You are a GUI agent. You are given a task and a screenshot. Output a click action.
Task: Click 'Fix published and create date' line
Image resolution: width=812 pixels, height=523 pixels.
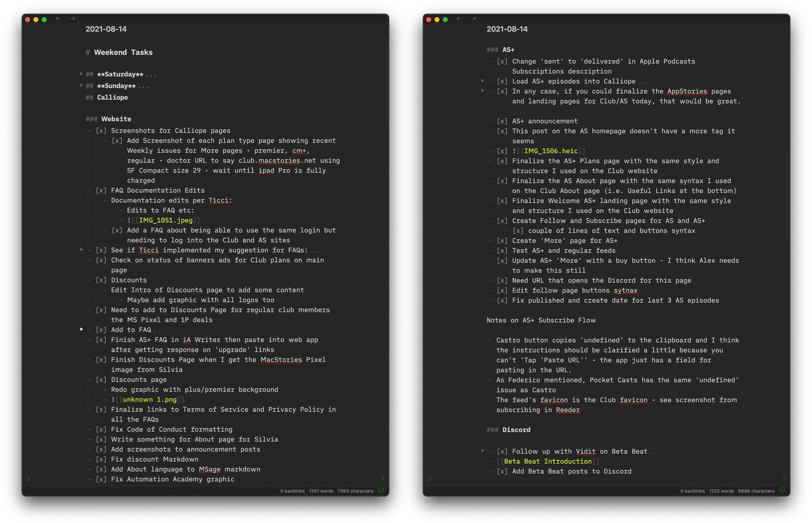(x=615, y=300)
